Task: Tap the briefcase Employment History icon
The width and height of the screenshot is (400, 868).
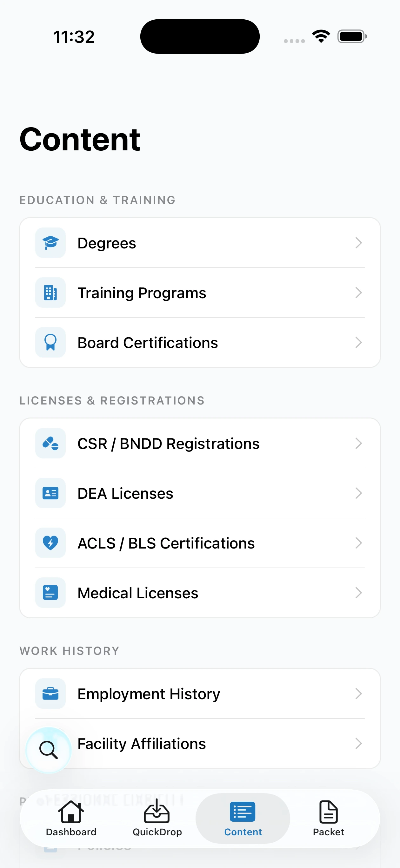Action: click(50, 694)
